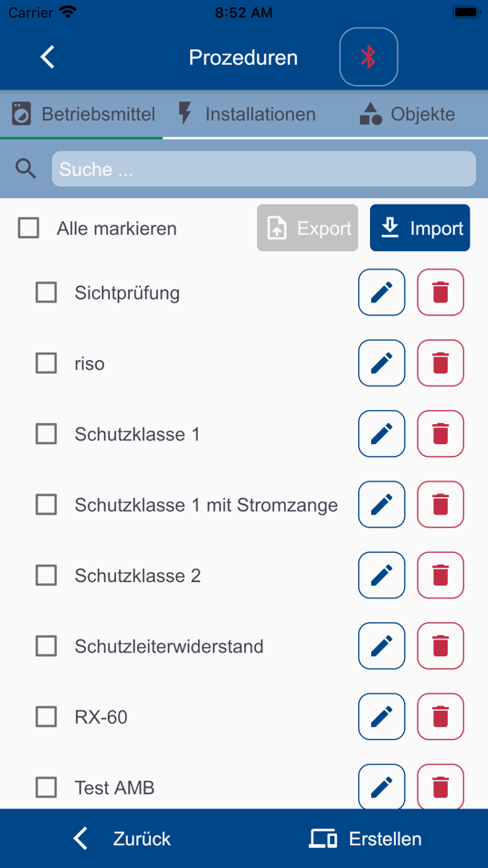Delete the riso procedure via trash icon

point(440,363)
